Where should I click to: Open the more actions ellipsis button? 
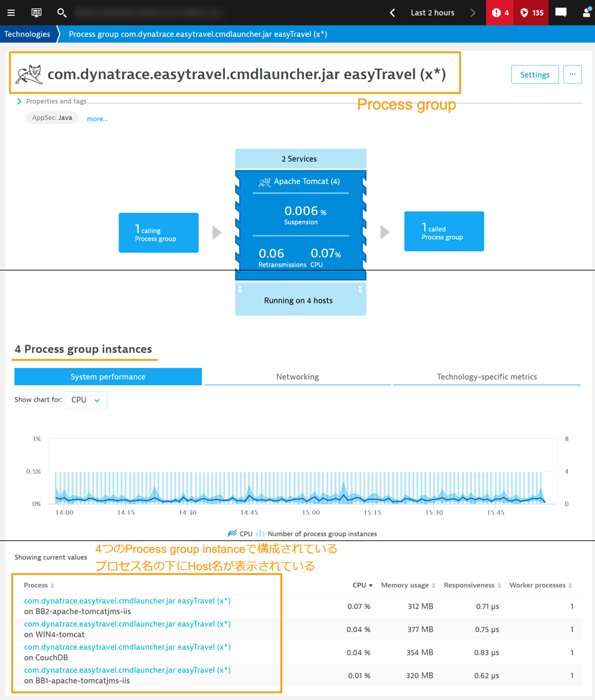[572, 74]
